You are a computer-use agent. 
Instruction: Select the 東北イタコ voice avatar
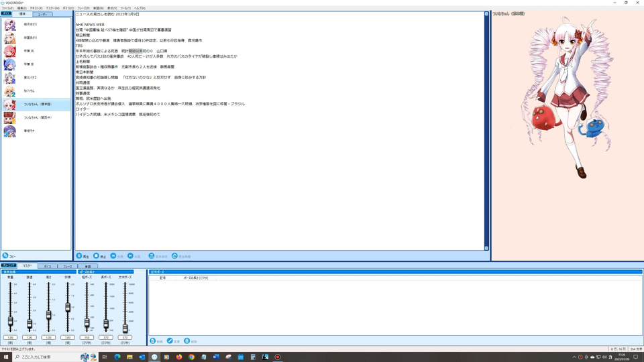9,78
